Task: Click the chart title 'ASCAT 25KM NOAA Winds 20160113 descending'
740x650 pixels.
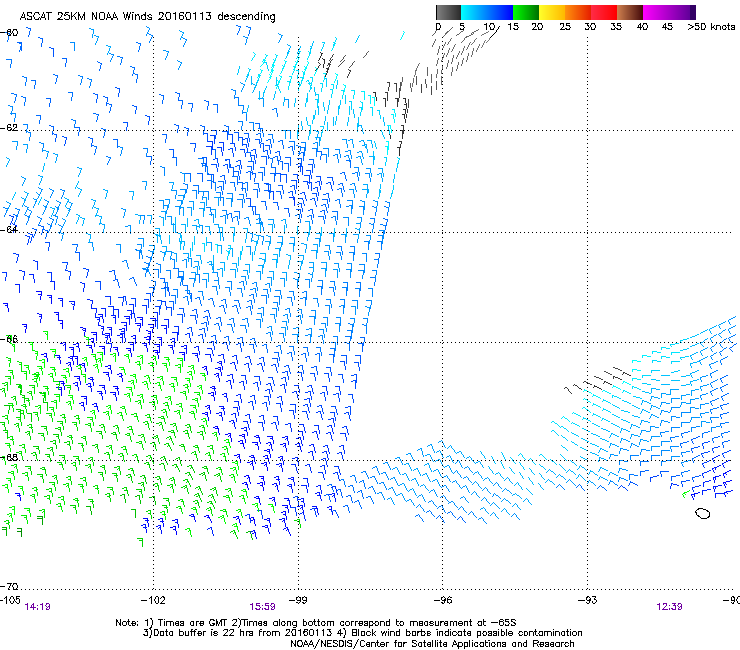Action: (147, 17)
